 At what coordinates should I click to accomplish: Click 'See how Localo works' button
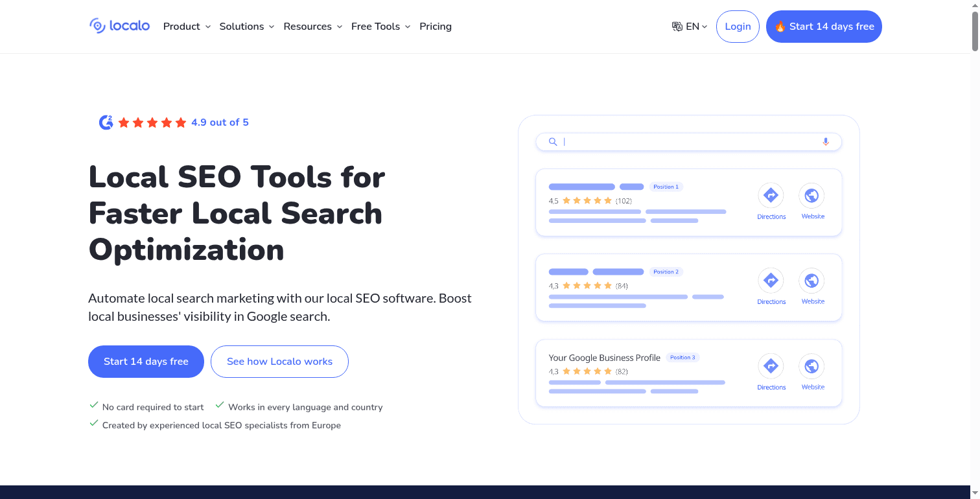pyautogui.click(x=279, y=362)
